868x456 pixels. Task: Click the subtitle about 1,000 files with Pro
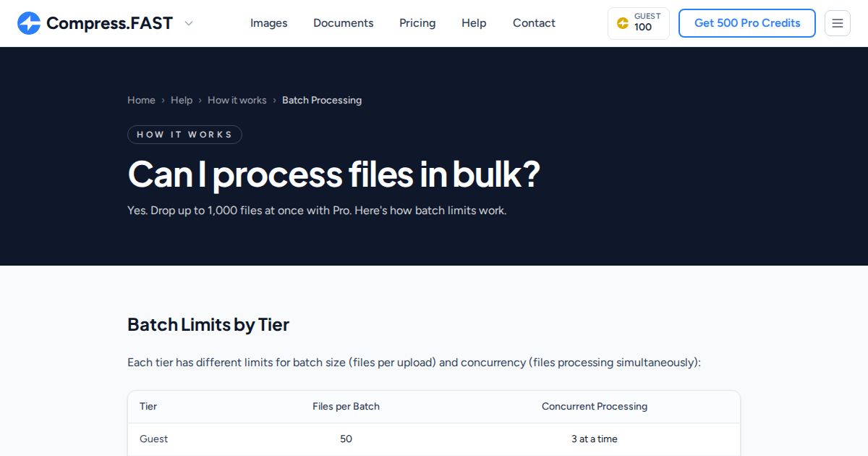pyautogui.click(x=317, y=211)
